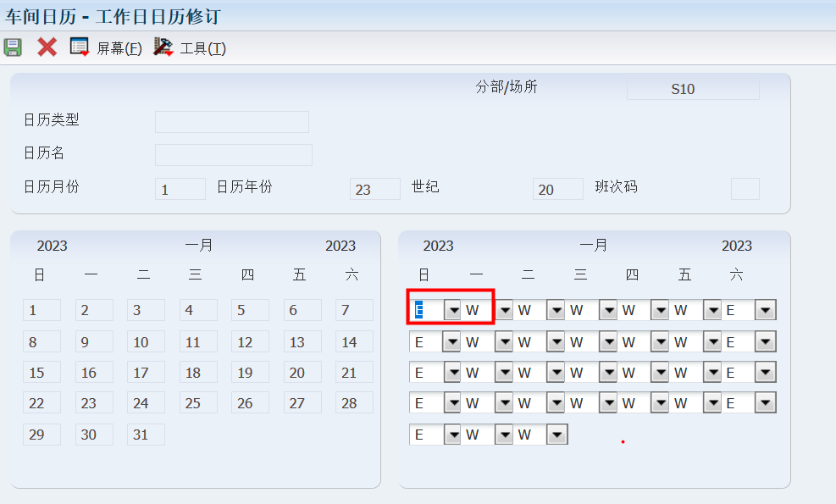The image size is (836, 504).
Task: Click the 世纪 field showing 20
Action: 557,189
